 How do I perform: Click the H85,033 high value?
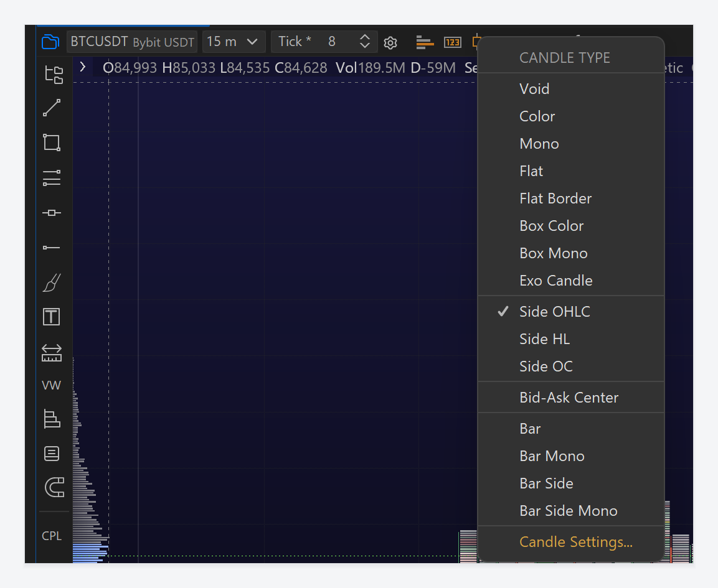coord(189,68)
